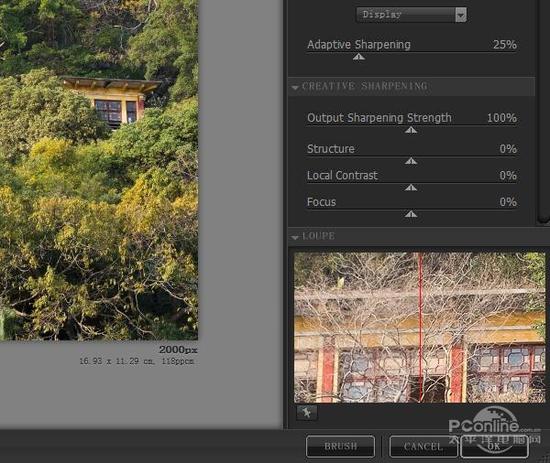Collapse the Creative Sharpening section
The width and height of the screenshot is (550, 463).
click(x=295, y=87)
